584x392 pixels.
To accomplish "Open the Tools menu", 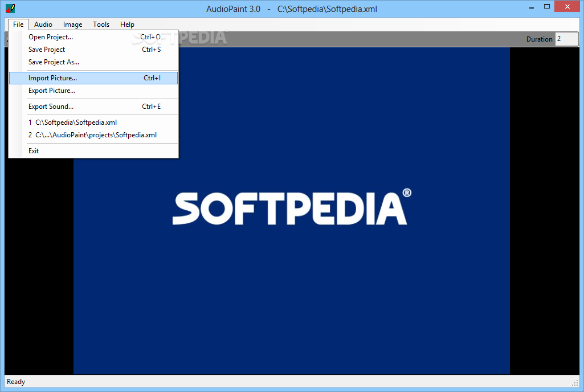I will click(101, 24).
